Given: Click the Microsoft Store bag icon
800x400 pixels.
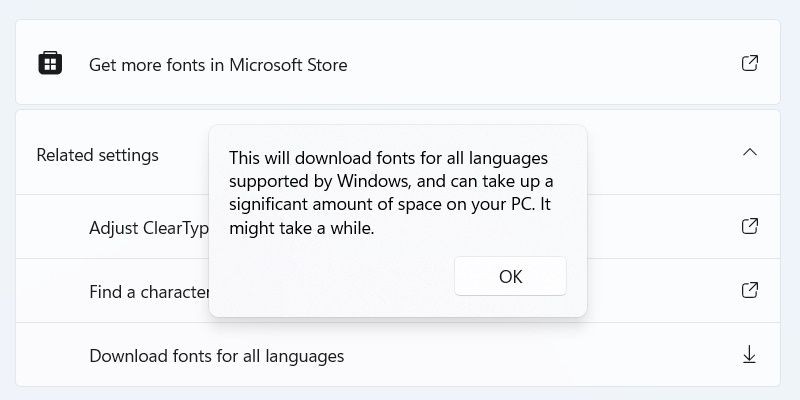Looking at the screenshot, I should tap(50, 64).
